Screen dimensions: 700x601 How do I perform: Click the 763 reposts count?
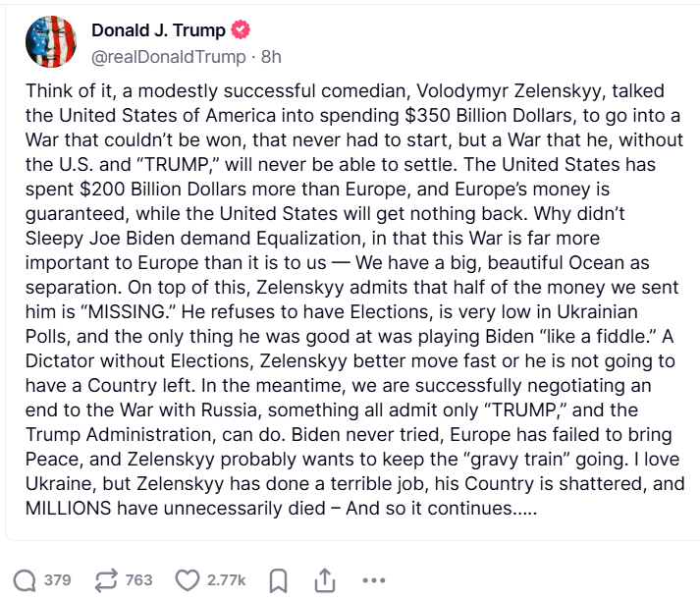(x=139, y=580)
